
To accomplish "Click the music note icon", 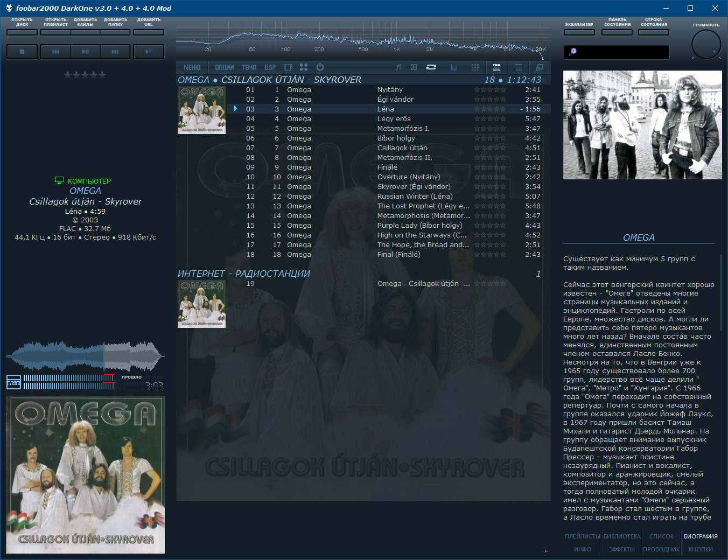I will tap(398, 67).
